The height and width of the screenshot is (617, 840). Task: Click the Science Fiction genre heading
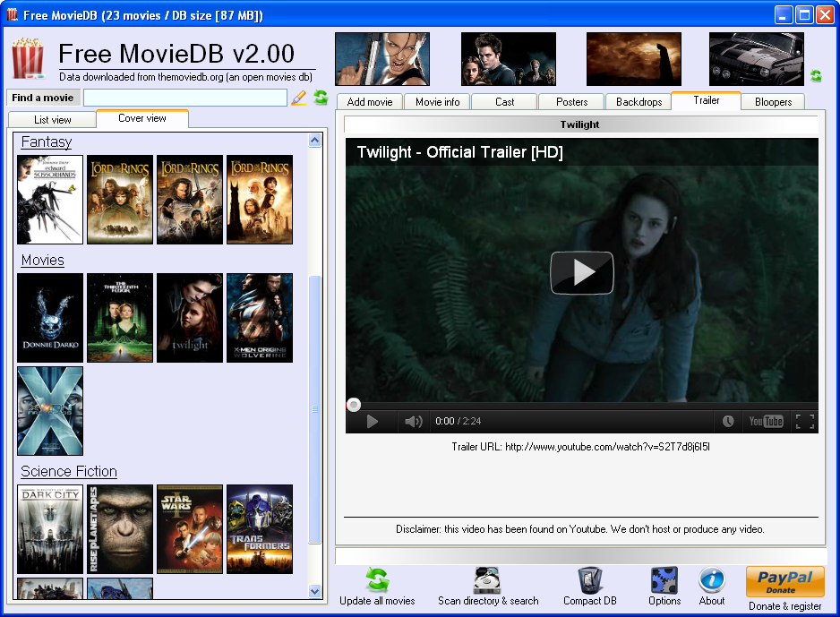pos(69,471)
